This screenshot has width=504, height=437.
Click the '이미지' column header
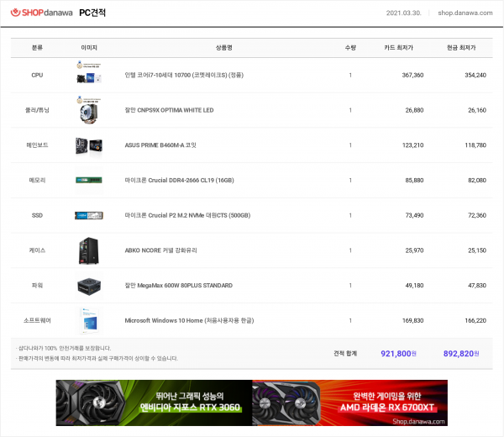click(x=89, y=48)
